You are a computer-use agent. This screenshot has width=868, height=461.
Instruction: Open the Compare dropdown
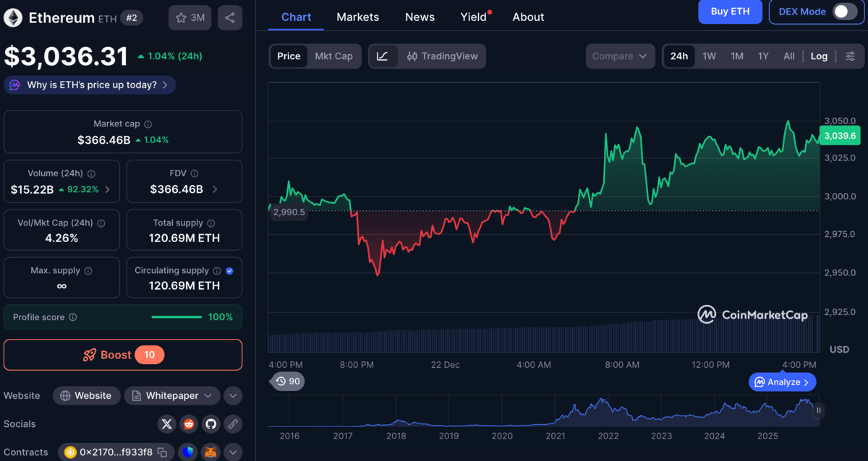point(620,56)
